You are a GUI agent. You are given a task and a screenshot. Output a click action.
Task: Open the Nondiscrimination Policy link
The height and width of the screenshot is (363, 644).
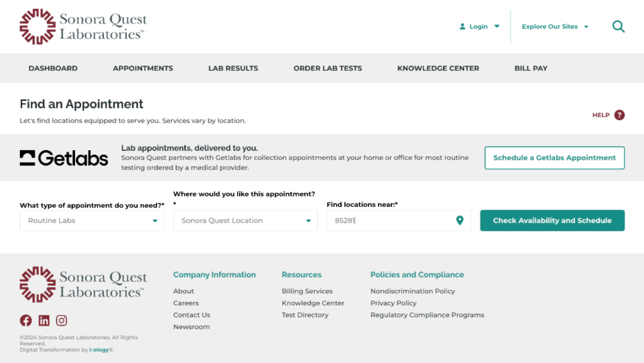tap(413, 291)
